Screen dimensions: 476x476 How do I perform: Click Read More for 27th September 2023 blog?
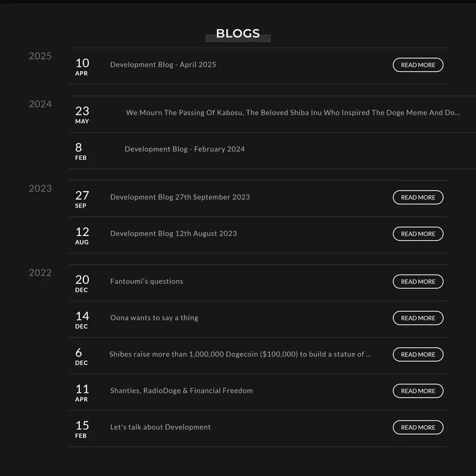pos(418,197)
